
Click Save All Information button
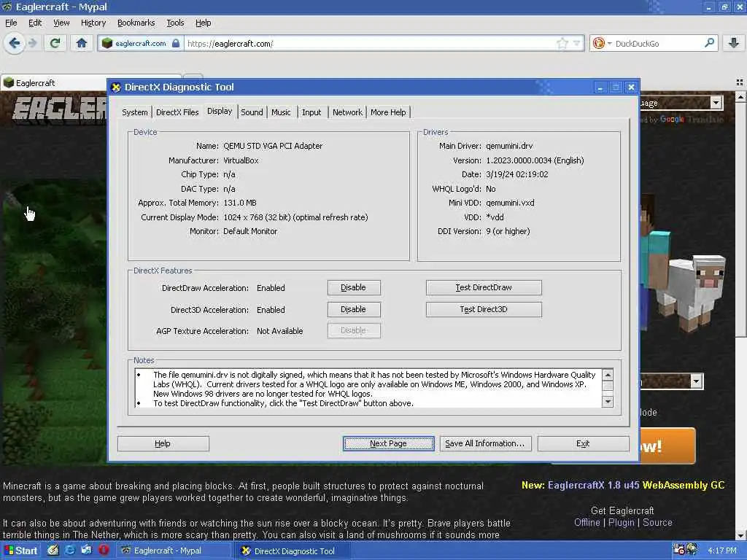click(485, 443)
